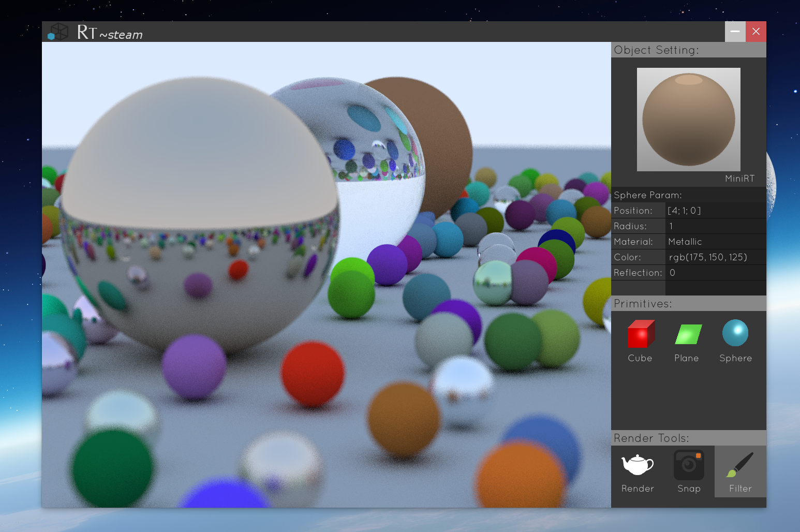
Task: Edit the Color rgb(175, 150, 125) field
Action: click(x=716, y=257)
